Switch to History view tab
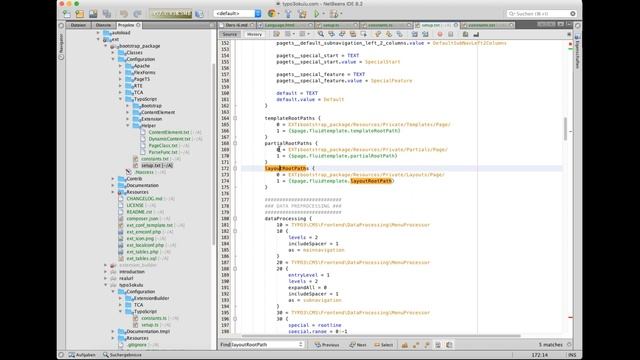The height and width of the screenshot is (360, 640). click(254, 34)
